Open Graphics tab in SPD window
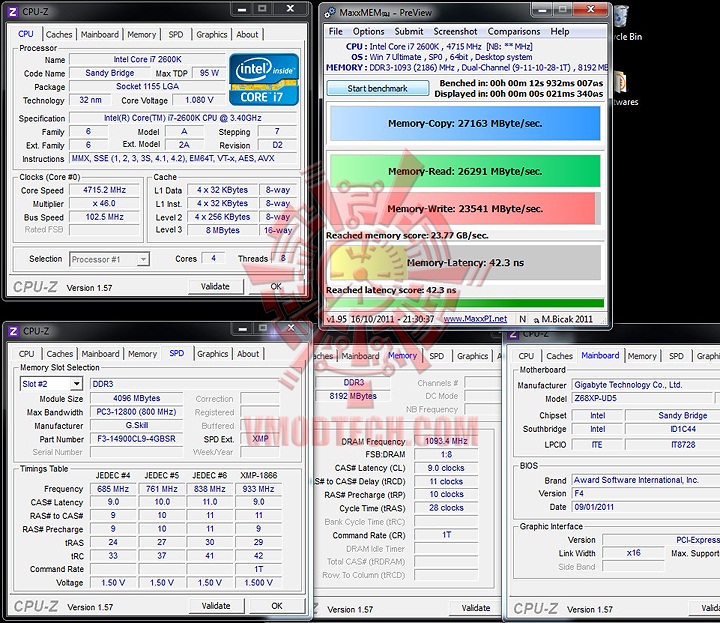Screen dimensions: 720x623 212,354
